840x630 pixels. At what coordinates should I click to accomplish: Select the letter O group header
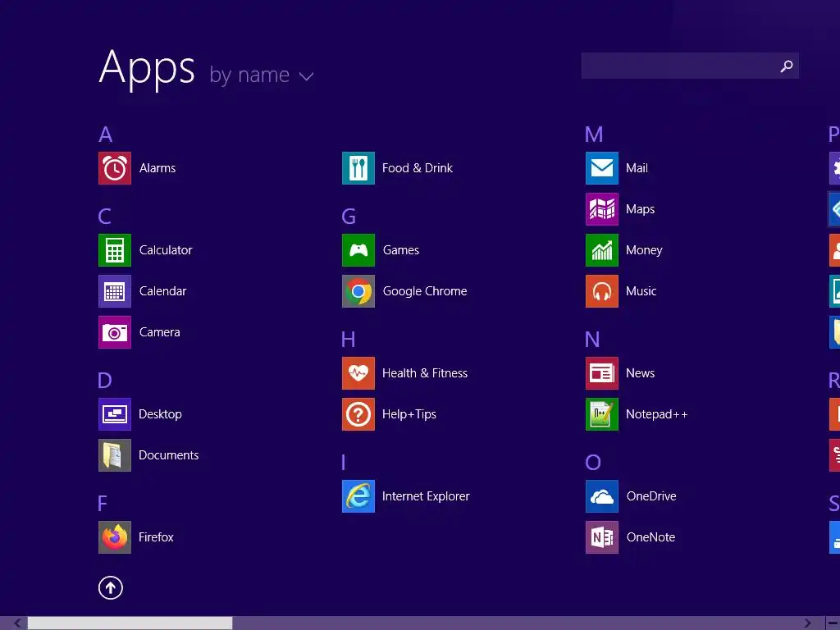593,463
